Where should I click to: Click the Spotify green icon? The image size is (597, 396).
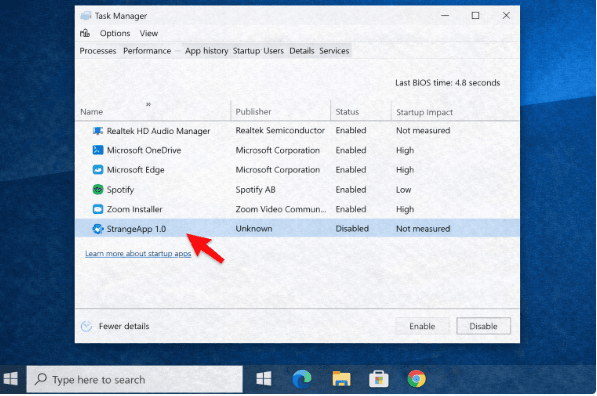pos(98,189)
